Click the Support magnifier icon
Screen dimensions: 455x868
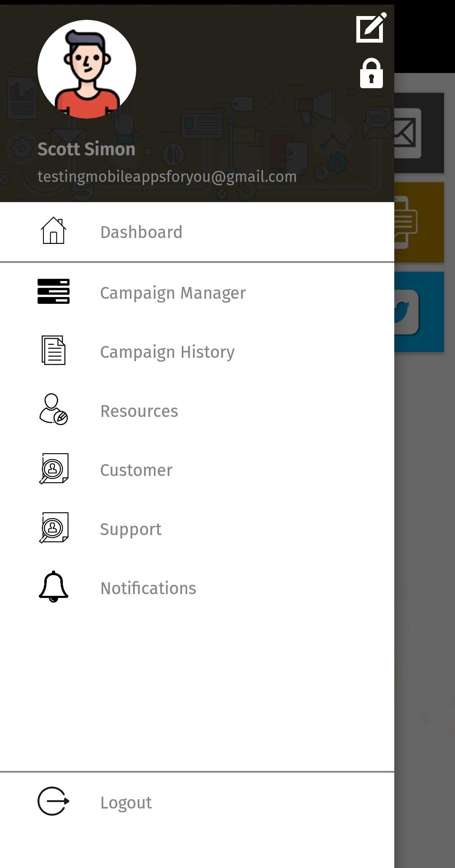coord(54,528)
